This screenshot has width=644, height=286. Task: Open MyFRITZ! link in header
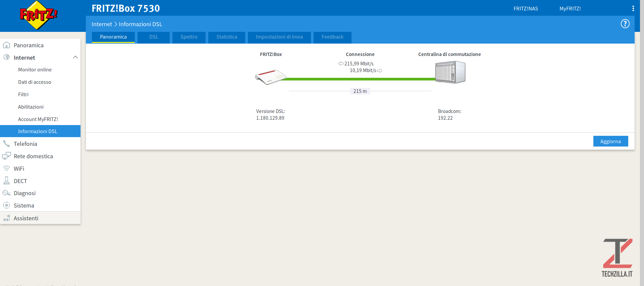(x=570, y=8)
